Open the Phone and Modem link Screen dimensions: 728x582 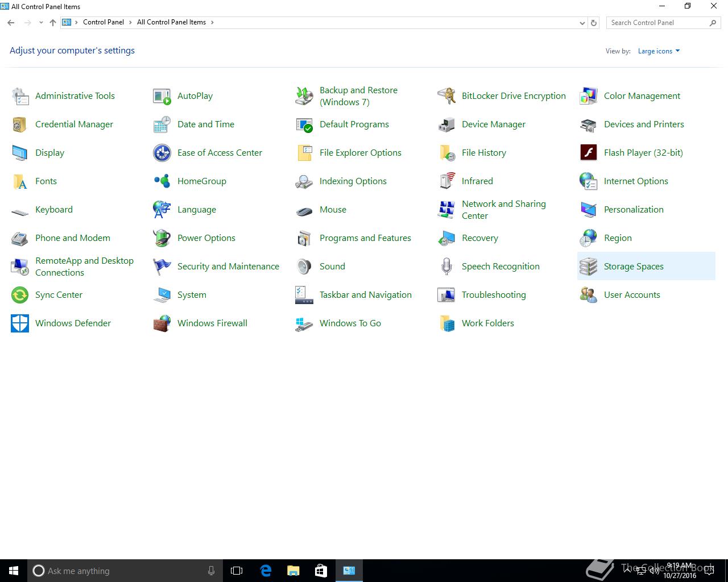tap(73, 238)
